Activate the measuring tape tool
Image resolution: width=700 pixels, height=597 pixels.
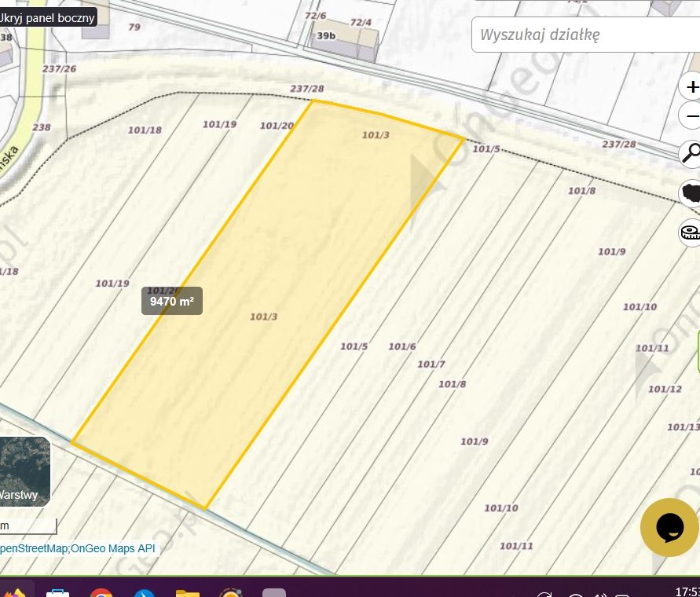691,233
